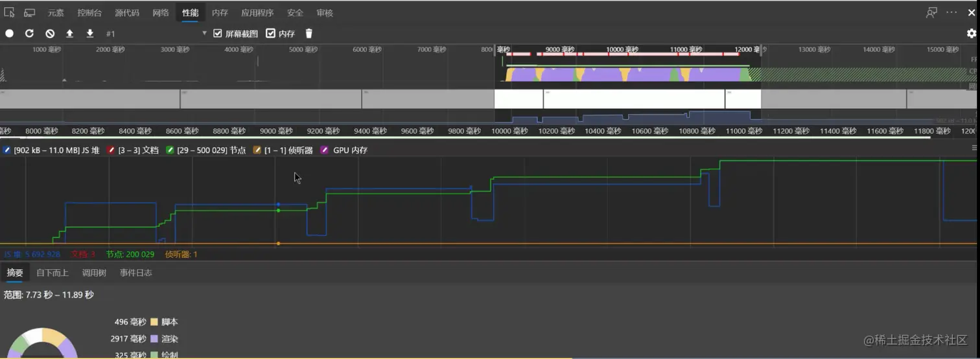Close the DevTools panel
Image resolution: width=980 pixels, height=359 pixels.
(972, 12)
